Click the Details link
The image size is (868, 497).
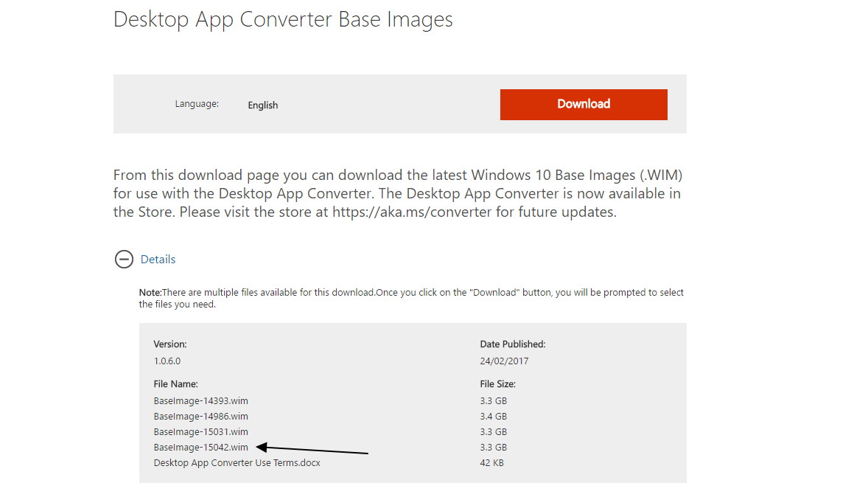[158, 260]
